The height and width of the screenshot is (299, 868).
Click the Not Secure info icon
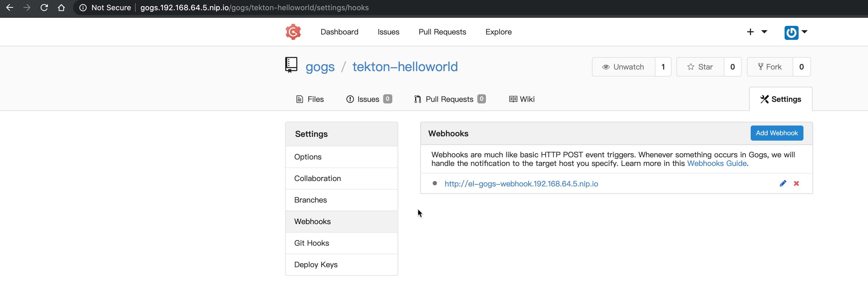(x=83, y=8)
